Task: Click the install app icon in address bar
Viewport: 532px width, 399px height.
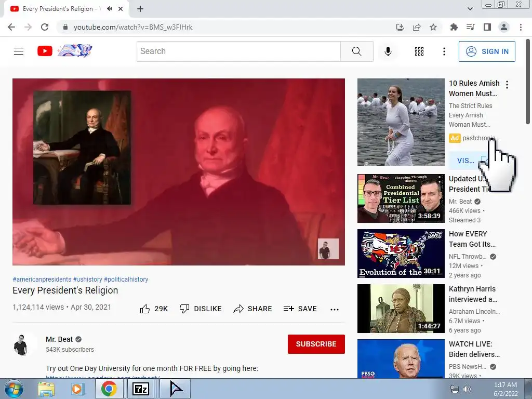Action: pyautogui.click(x=400, y=27)
